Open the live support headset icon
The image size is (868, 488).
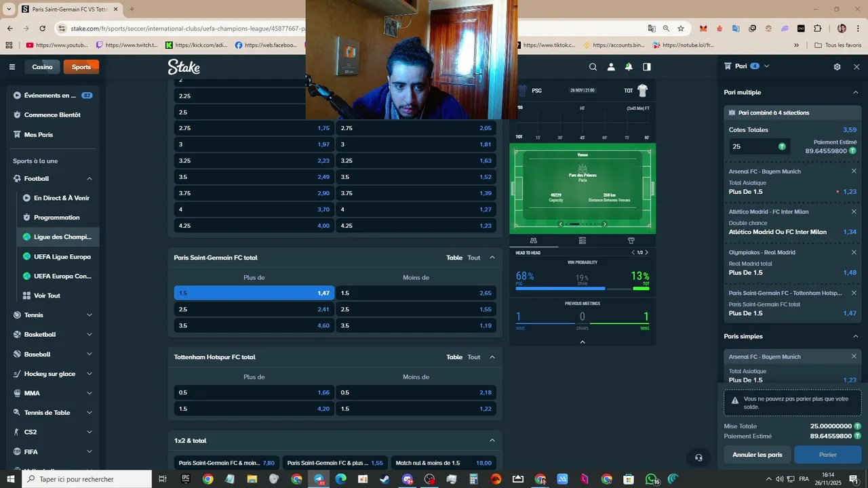pyautogui.click(x=698, y=457)
